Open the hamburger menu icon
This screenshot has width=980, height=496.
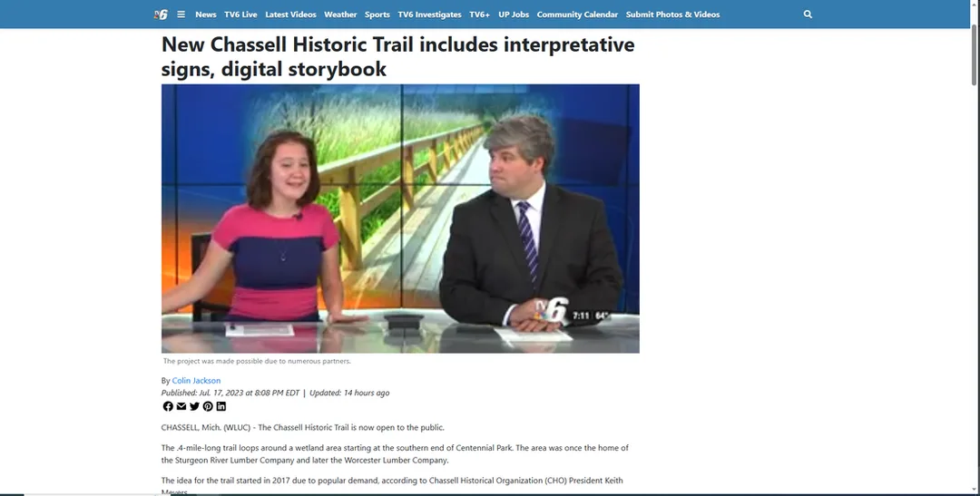coord(181,15)
